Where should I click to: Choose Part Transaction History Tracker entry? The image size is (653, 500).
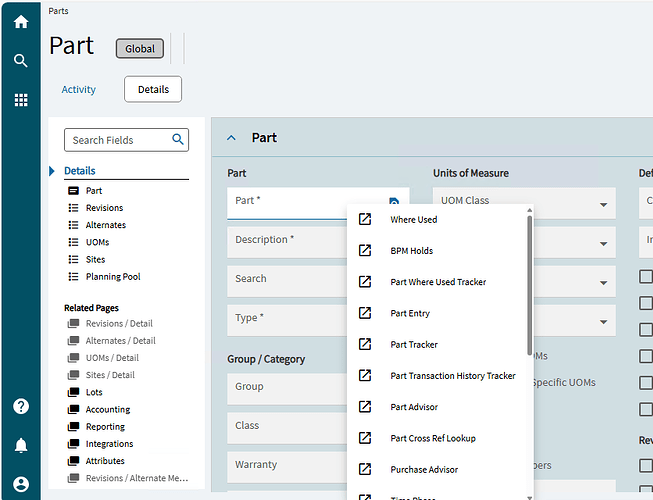click(453, 376)
